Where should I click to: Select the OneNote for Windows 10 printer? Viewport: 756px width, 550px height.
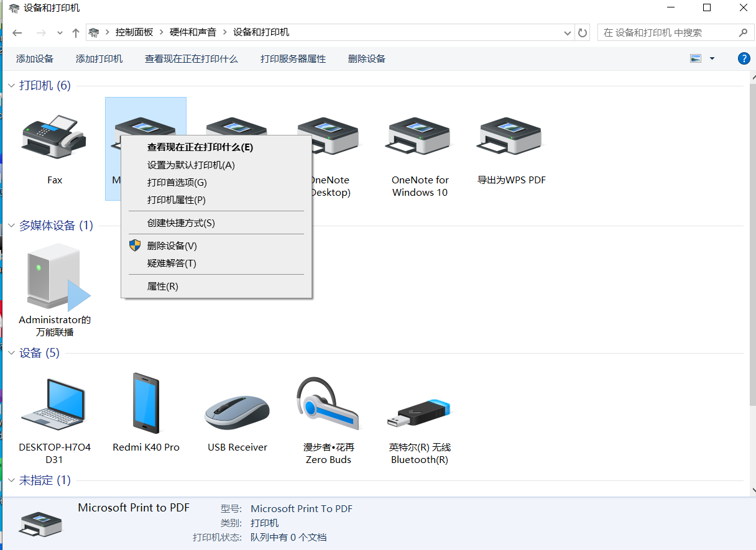point(420,137)
